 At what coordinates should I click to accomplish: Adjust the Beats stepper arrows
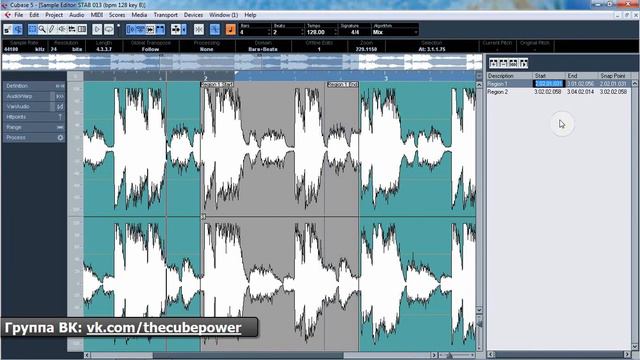tap(302, 32)
